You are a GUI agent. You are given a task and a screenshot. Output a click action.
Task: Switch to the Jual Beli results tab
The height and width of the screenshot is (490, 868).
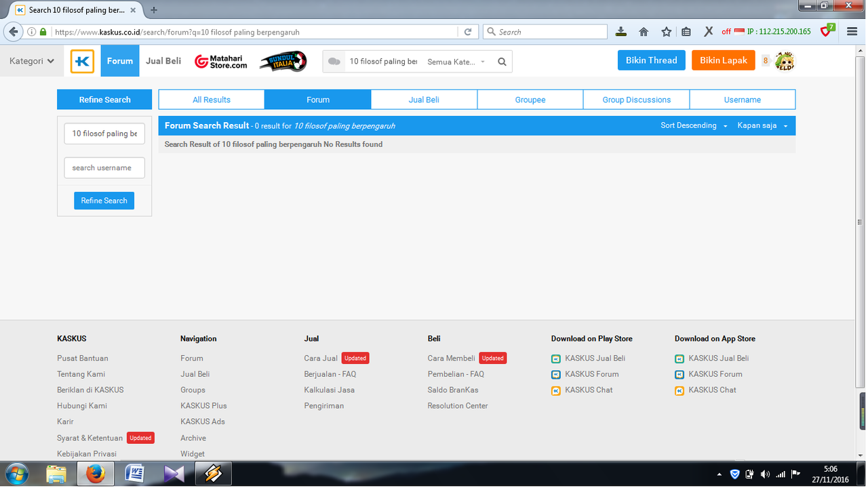pyautogui.click(x=424, y=100)
